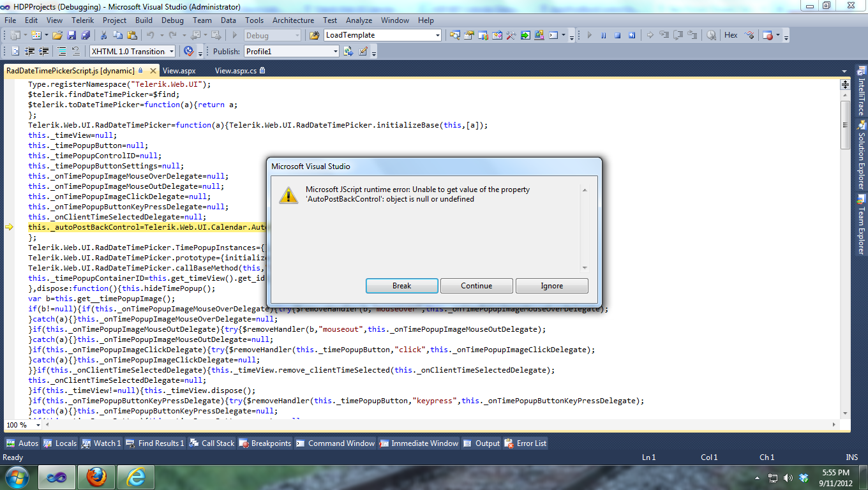Viewport: 868px width, 490px height.
Task: Open Internet Explorer from the taskbar
Action: point(136,477)
